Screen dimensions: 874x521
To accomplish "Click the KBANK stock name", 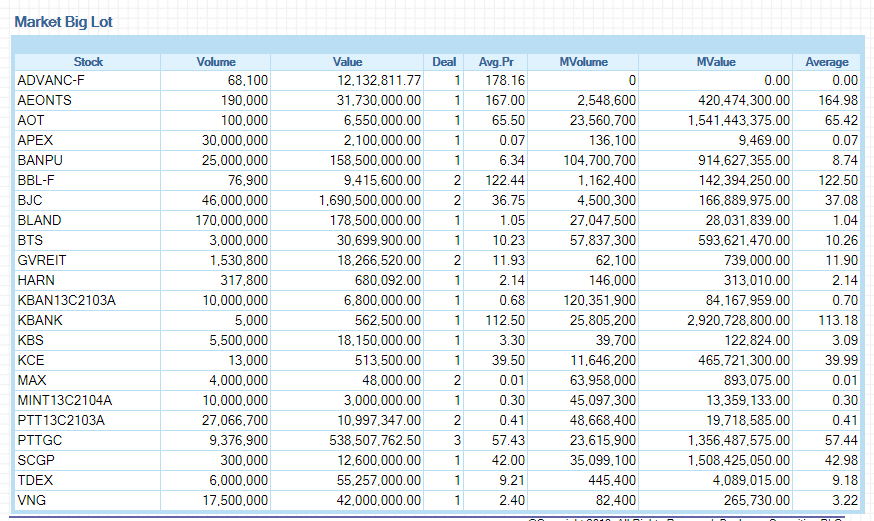I will 40,320.
